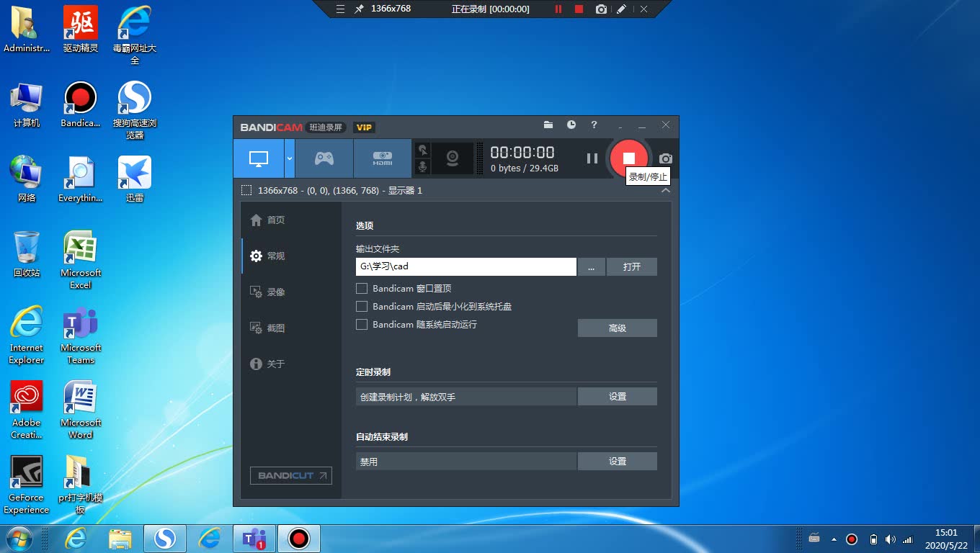Switch to HDMI device recording mode
Viewport: 980px width, 553px height.
[x=383, y=158]
